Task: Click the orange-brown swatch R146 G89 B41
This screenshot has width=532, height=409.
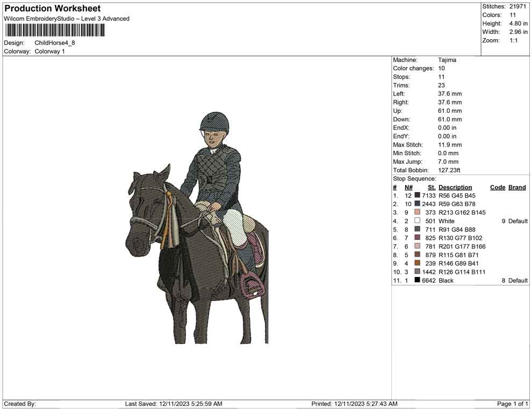Action: [418, 263]
